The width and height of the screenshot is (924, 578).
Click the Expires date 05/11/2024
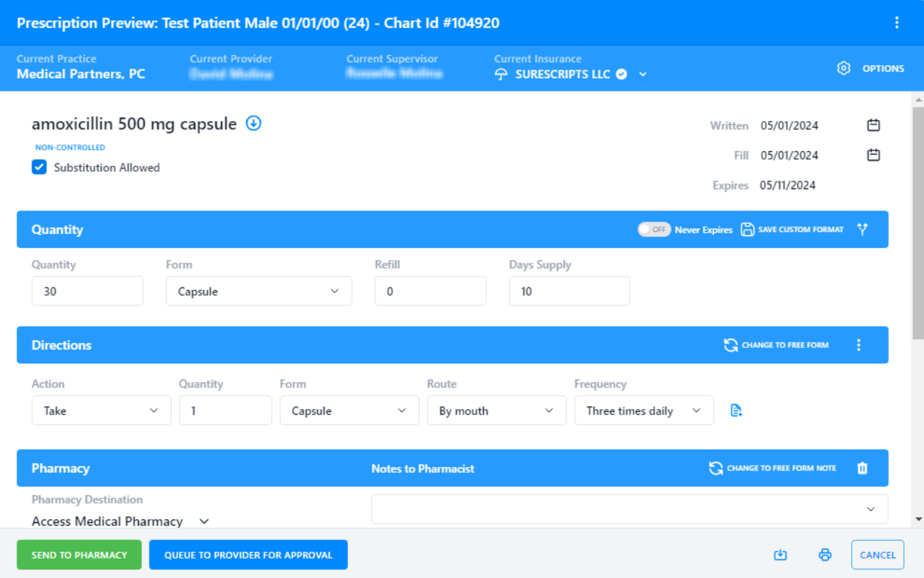tap(788, 186)
